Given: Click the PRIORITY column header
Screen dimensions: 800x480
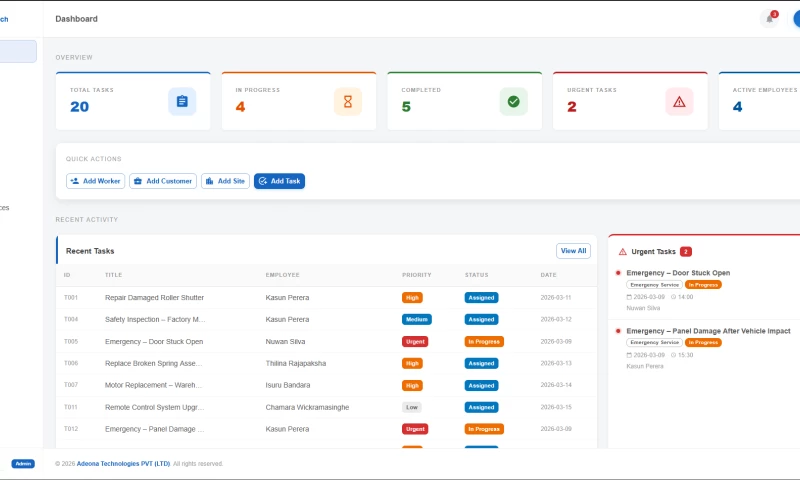Looking at the screenshot, I should click(x=417, y=275).
